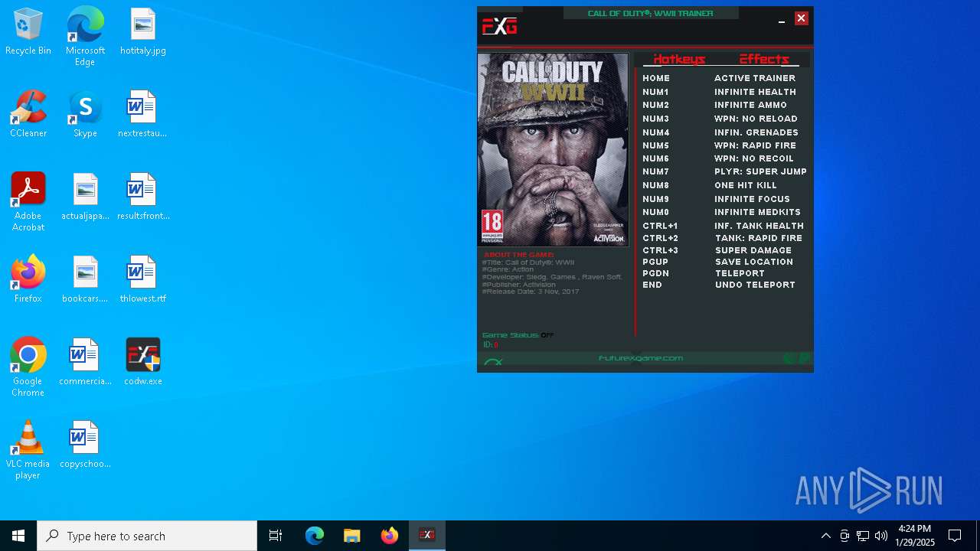Click TANK: RAPID FIRE effect
The height and width of the screenshot is (551, 980).
(x=759, y=238)
